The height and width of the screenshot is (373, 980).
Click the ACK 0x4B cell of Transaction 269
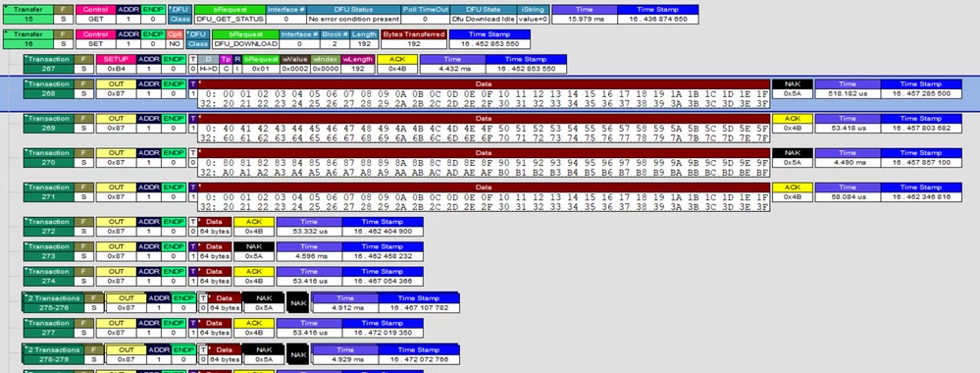[x=792, y=124]
